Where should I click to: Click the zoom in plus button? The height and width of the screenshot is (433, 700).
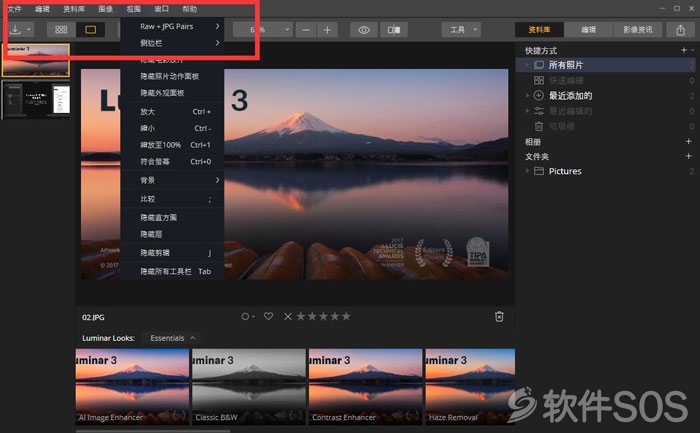pos(327,30)
